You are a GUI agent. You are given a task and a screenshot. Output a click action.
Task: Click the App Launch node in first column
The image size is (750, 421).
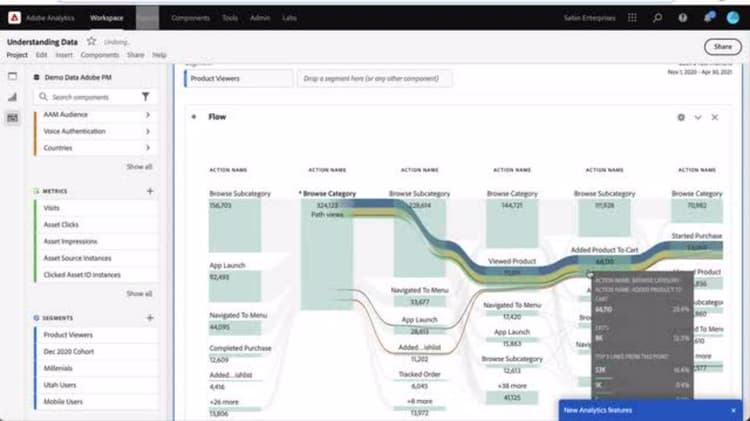[235, 286]
